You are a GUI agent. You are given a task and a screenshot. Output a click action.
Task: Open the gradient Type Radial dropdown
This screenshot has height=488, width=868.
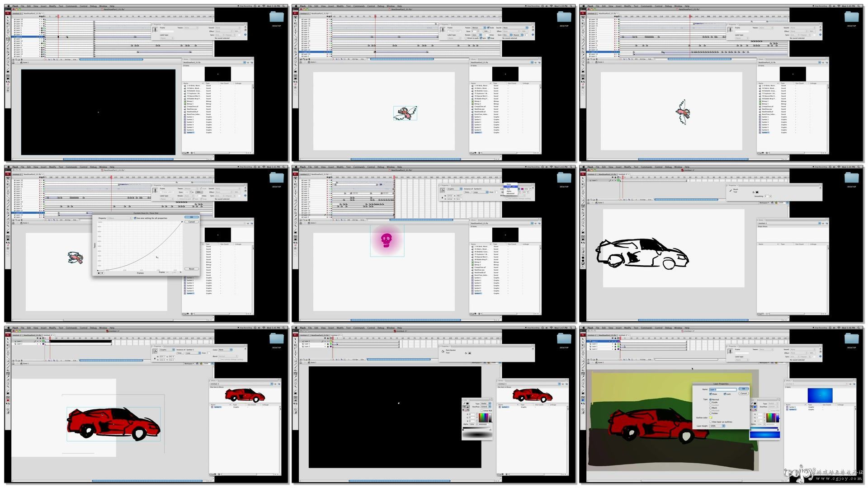tap(486, 404)
